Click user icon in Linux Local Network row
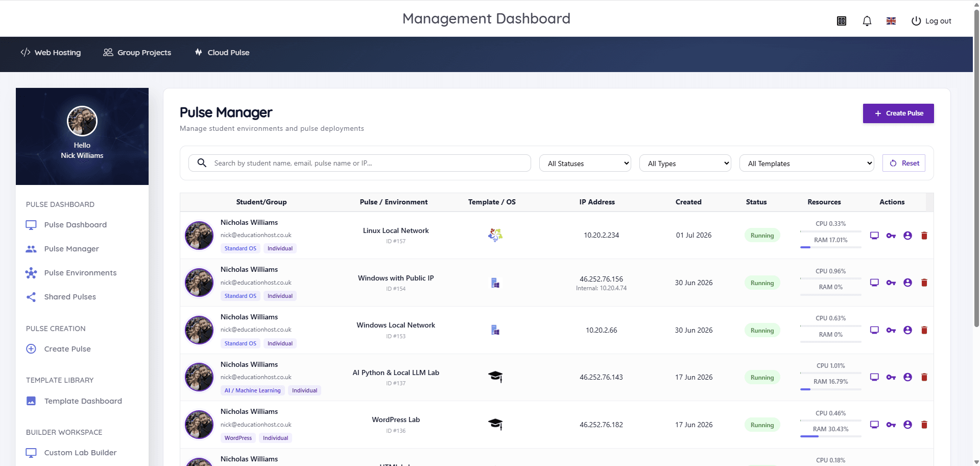 [907, 236]
